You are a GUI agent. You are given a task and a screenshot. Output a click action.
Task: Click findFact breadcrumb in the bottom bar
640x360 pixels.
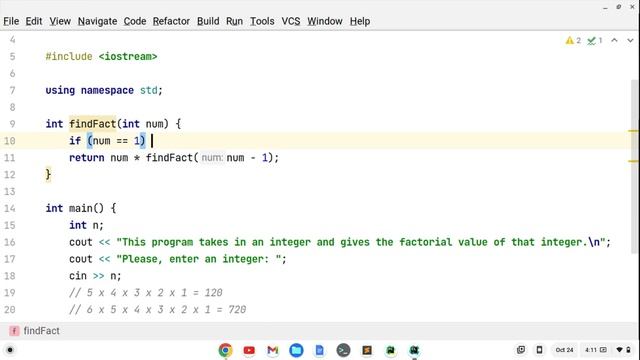pyautogui.click(x=41, y=331)
